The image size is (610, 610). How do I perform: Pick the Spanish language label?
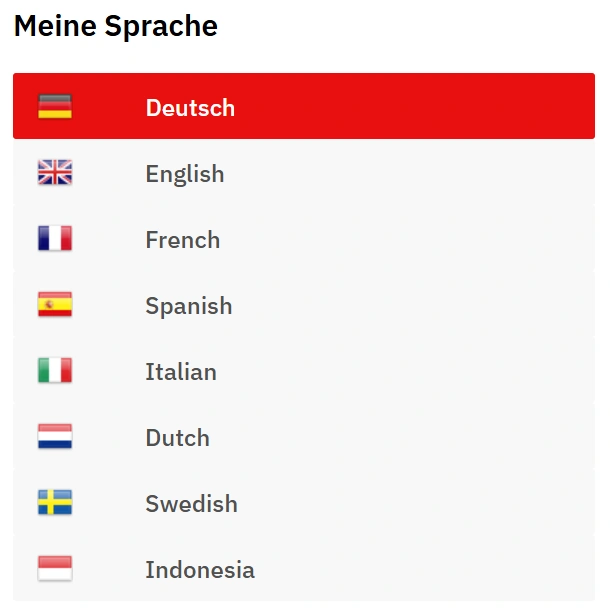[x=188, y=305]
